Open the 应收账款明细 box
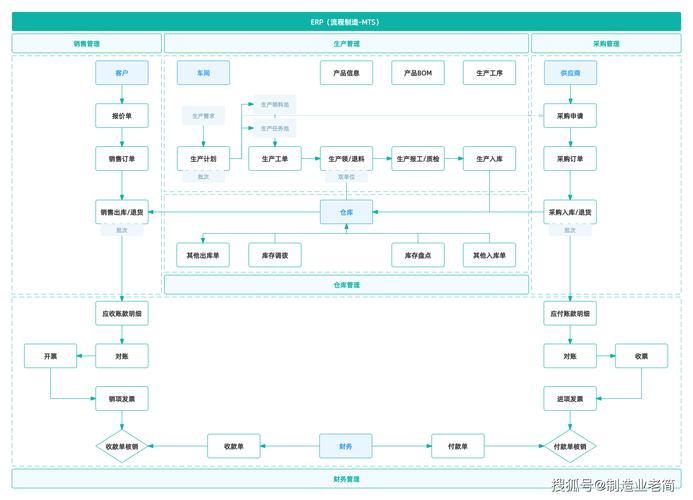This screenshot has height=500, width=693. coord(122,313)
